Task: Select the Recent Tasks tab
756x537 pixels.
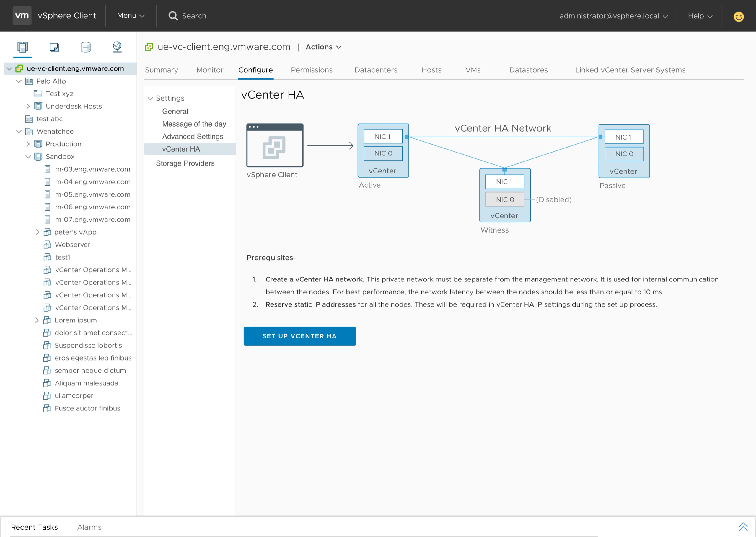Action: tap(35, 527)
